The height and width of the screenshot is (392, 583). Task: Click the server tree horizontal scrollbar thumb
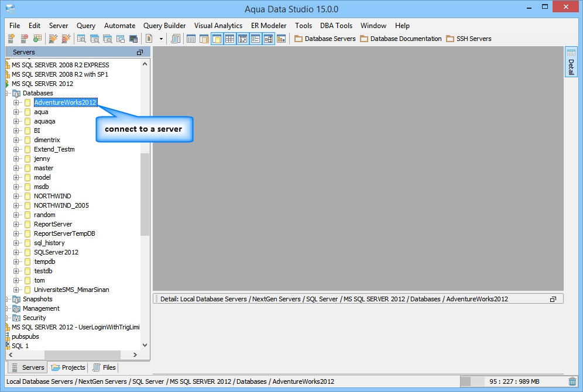coord(83,355)
